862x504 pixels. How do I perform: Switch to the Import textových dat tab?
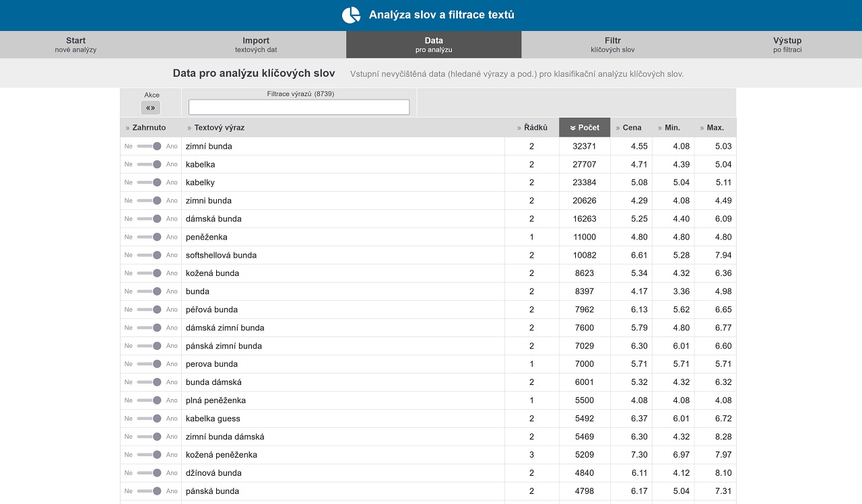tap(256, 44)
